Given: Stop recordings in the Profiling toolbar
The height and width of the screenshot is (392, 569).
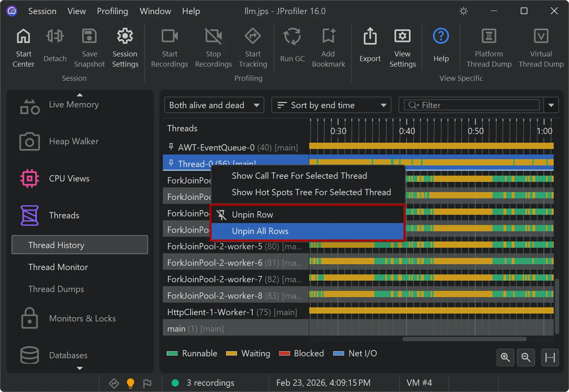Looking at the screenshot, I should pos(213,47).
